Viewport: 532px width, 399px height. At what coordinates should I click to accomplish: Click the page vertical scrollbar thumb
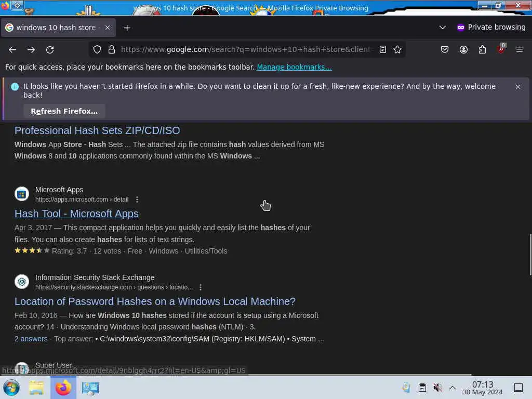[x=530, y=255]
